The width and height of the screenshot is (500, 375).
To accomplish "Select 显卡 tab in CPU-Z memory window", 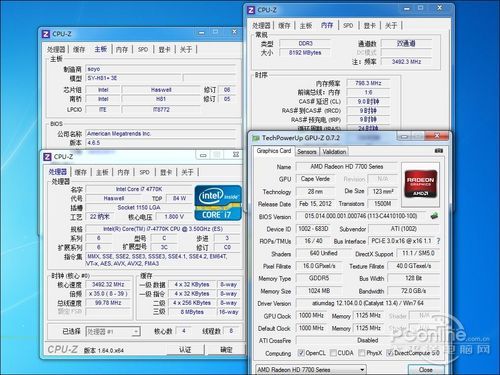I will point(369,25).
